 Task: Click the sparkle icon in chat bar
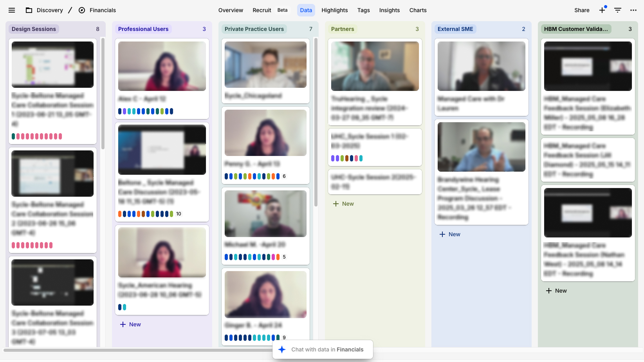click(x=282, y=349)
